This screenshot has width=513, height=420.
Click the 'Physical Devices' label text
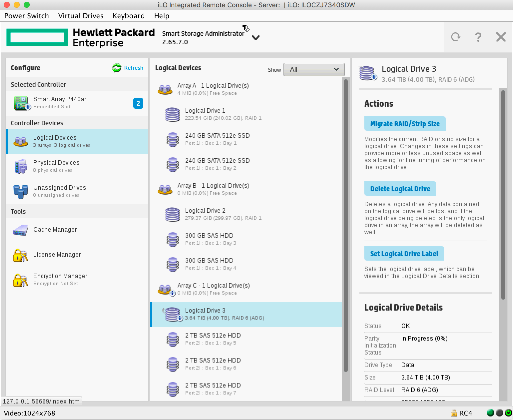[56, 163]
